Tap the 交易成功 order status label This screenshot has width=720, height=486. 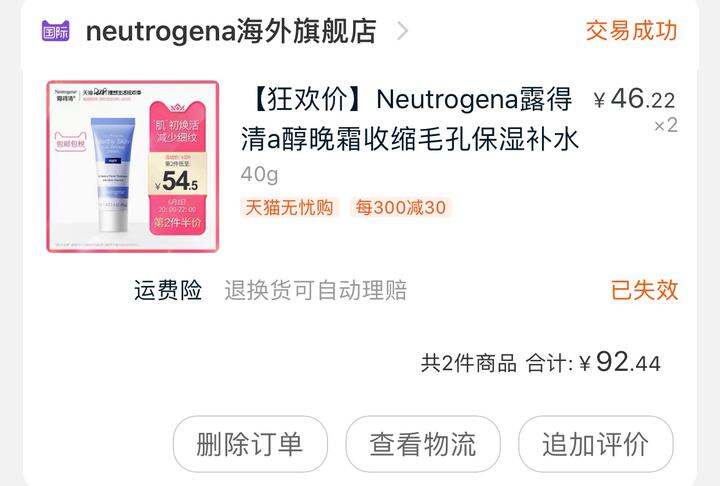[631, 31]
